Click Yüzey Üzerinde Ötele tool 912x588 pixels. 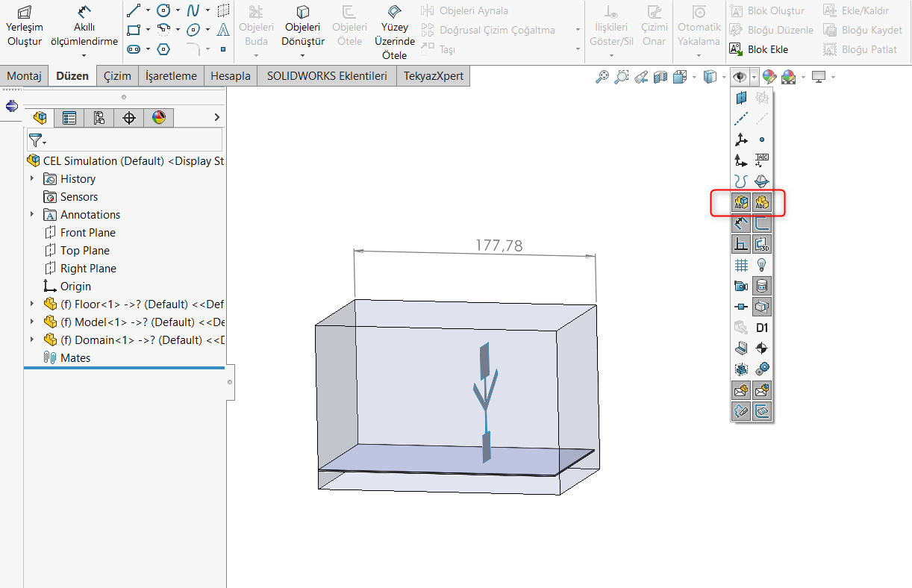tap(394, 32)
